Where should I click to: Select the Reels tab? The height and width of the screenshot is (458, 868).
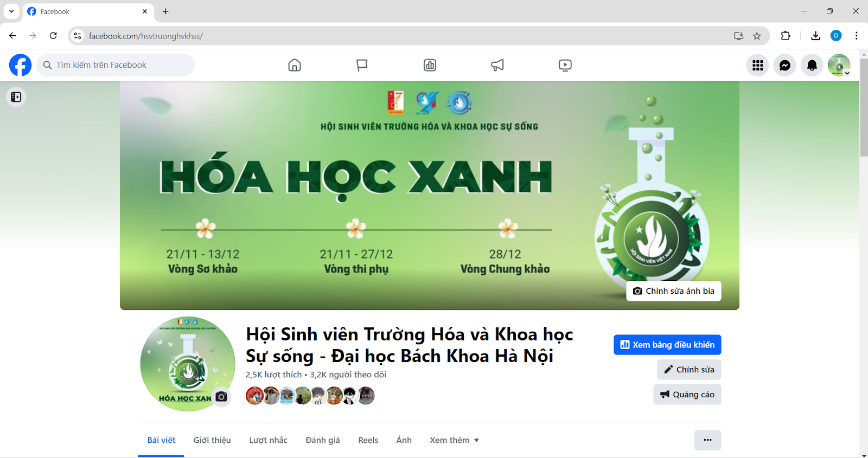tap(368, 440)
